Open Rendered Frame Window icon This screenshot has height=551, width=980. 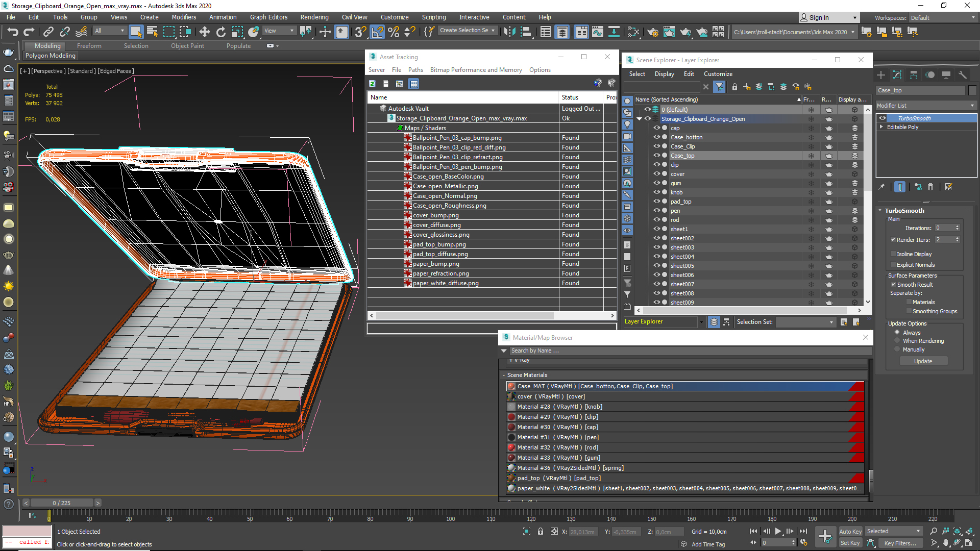(x=669, y=32)
